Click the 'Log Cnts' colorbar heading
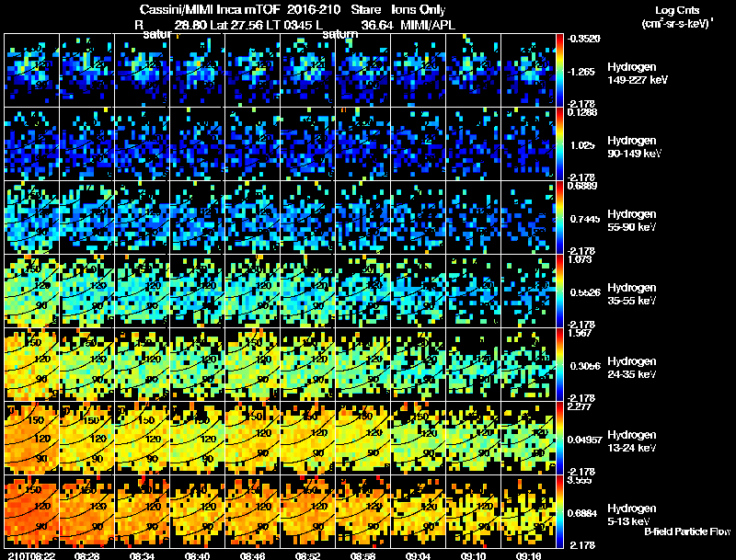Screen dimensions: 736x560 677,10
